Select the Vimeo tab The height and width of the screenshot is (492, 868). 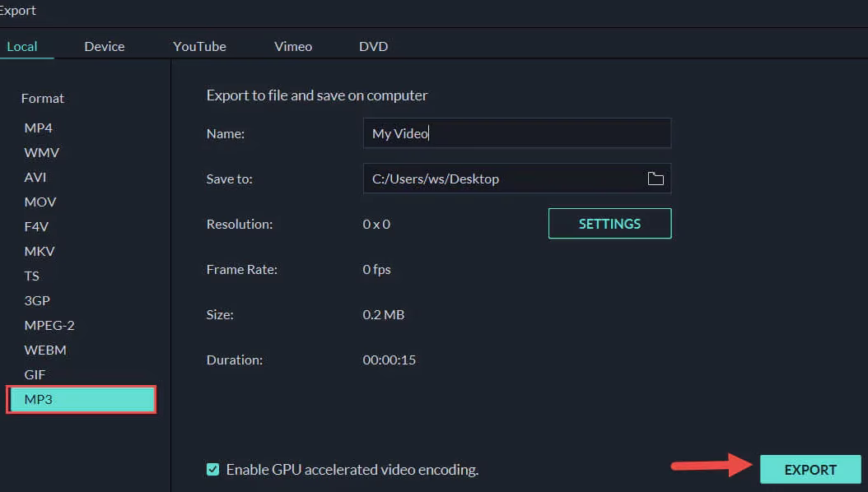click(293, 46)
